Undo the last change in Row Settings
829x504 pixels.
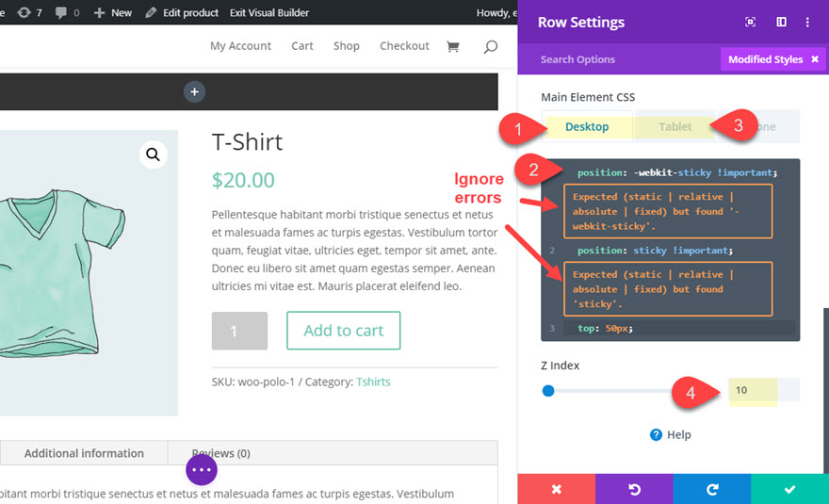[x=634, y=489]
